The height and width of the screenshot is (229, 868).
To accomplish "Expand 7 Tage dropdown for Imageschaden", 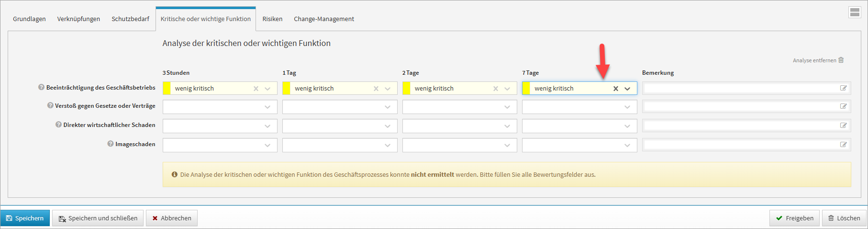I will [x=627, y=145].
